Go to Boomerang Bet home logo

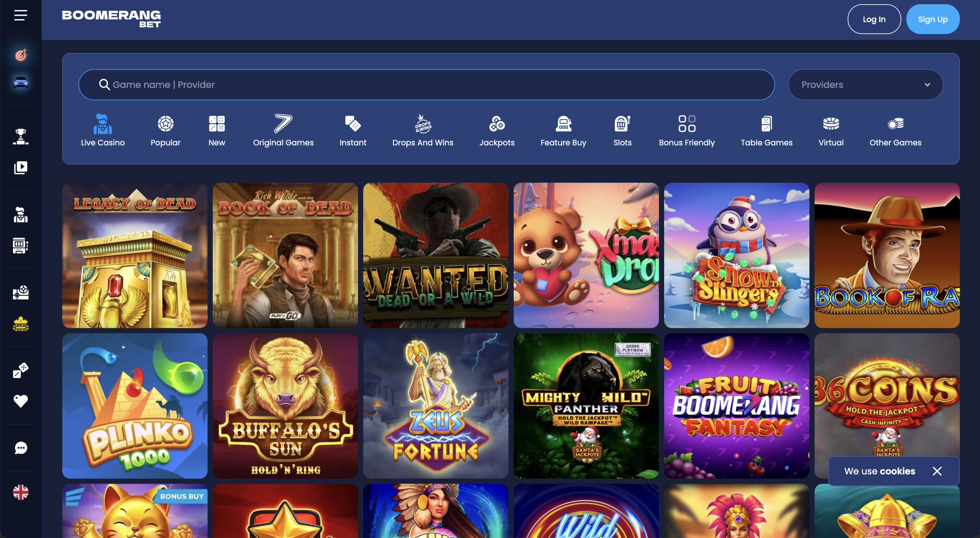[111, 19]
